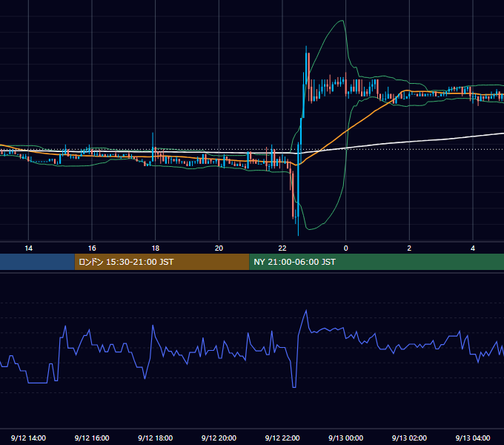
Task: Click the 9/13 02:00 date label
Action: pyautogui.click(x=409, y=438)
